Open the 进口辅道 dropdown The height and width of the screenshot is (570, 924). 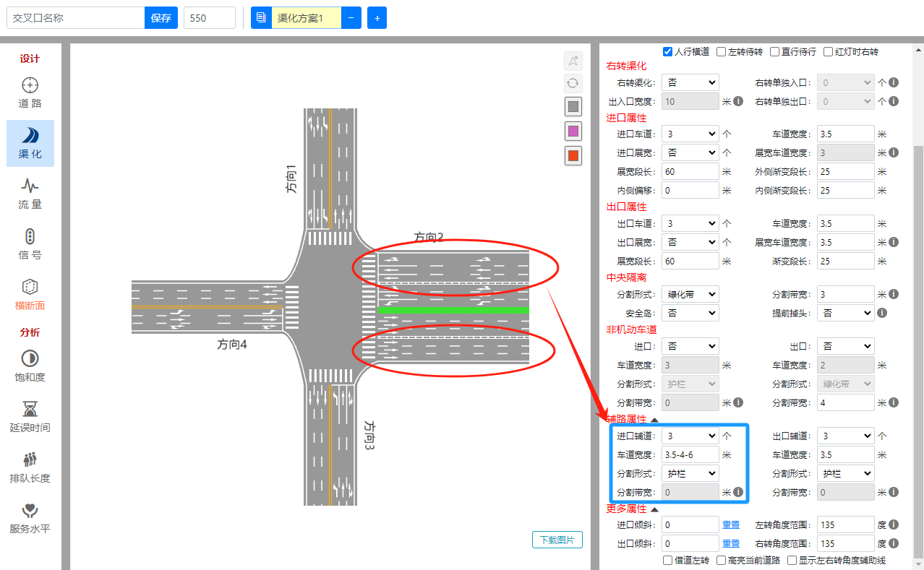[690, 436]
